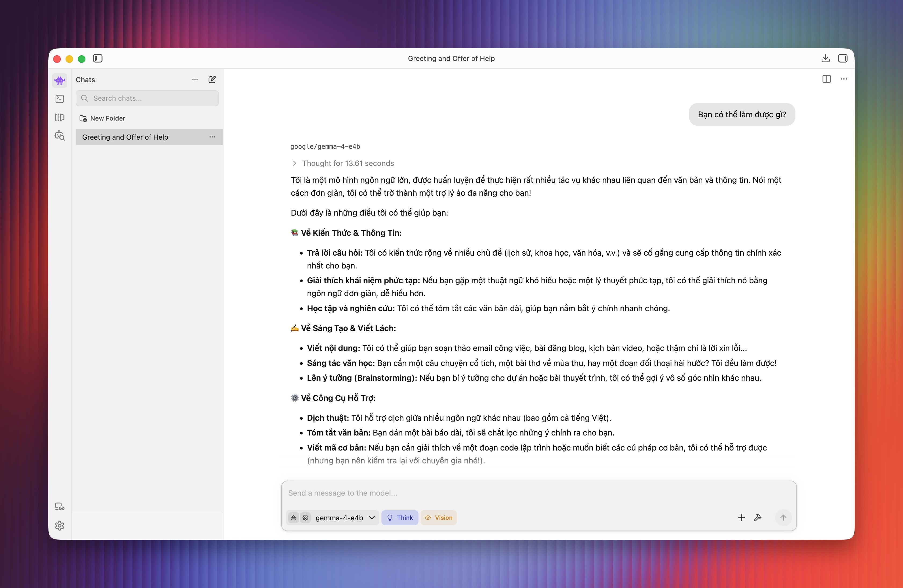Toggle the right side panel icon in the title bar
903x588 pixels.
(843, 59)
